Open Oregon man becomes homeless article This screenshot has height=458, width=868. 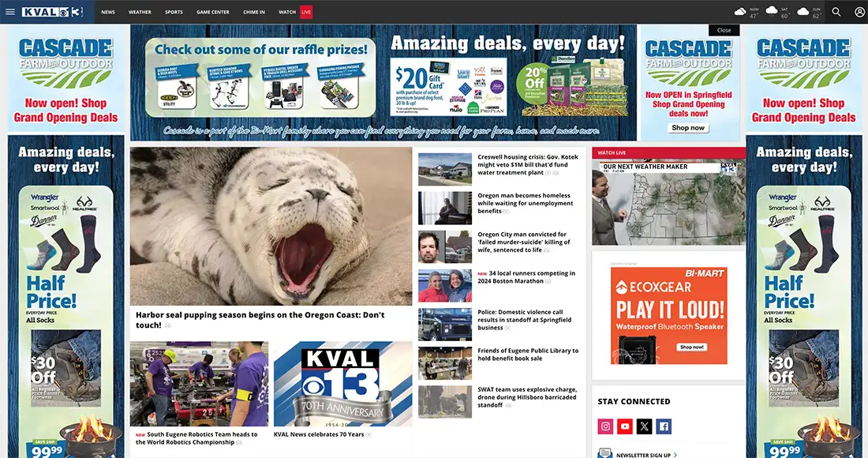click(x=526, y=203)
